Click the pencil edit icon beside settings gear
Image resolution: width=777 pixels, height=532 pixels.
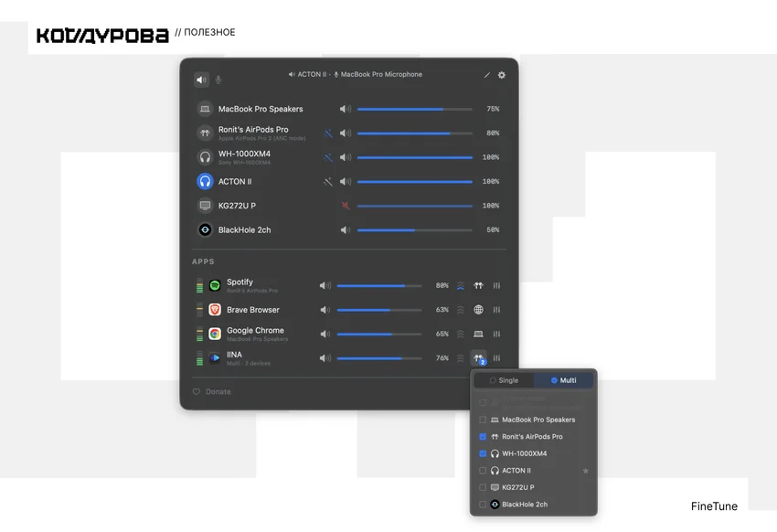(x=486, y=75)
